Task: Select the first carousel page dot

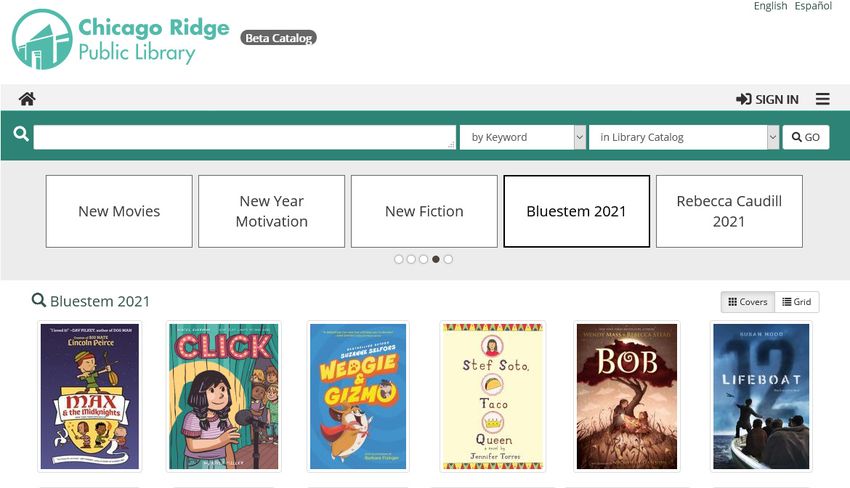Action: click(398, 259)
